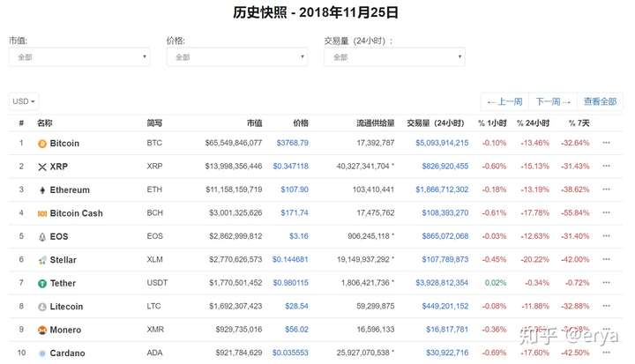
Task: Open more options for Bitcoin row
Action: (x=606, y=143)
